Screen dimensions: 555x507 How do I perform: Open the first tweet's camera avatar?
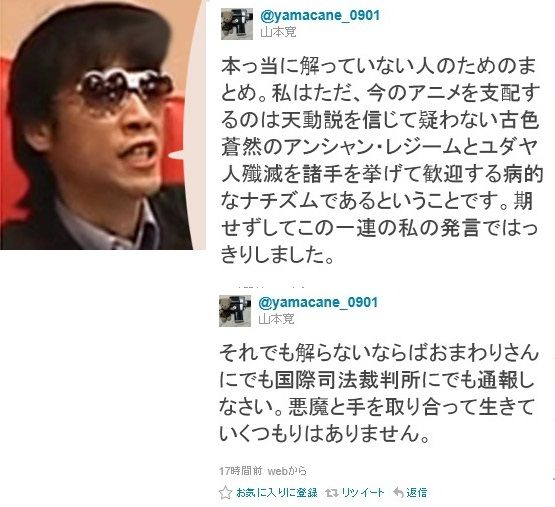(237, 24)
